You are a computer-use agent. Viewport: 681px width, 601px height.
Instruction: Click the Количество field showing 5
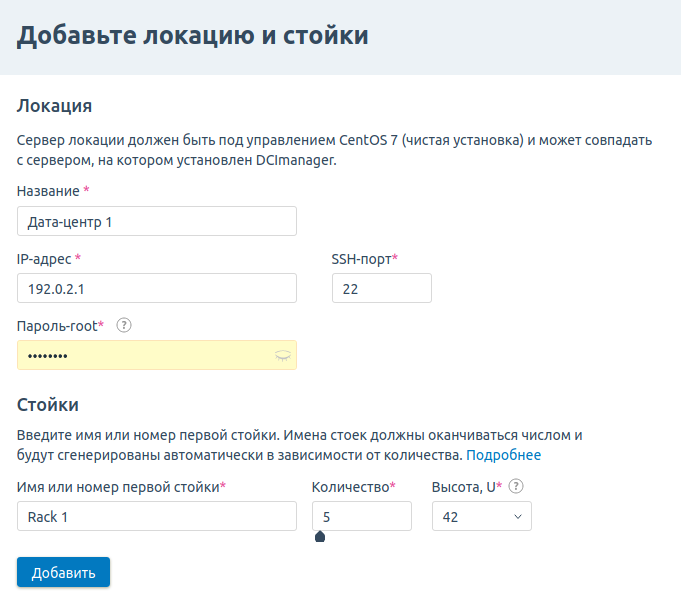(361, 516)
